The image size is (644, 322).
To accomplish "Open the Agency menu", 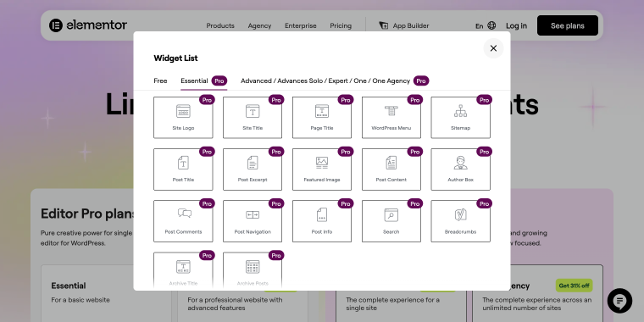I will (x=259, y=25).
